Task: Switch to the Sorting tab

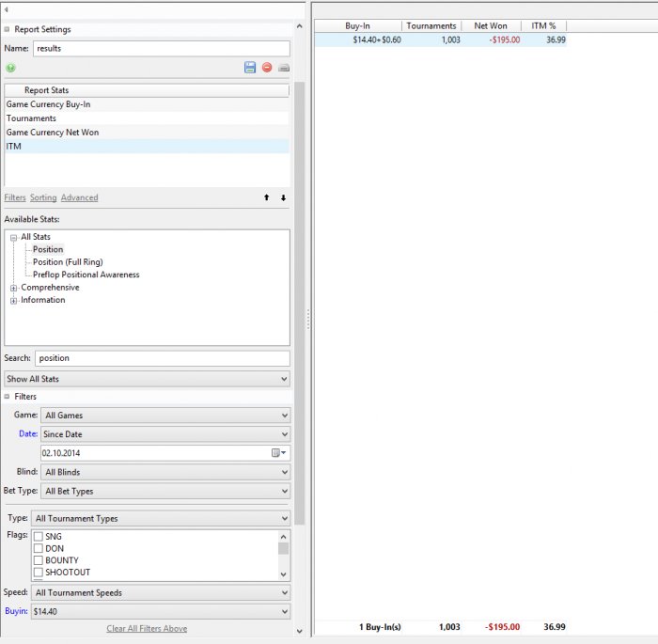Action: 43,198
